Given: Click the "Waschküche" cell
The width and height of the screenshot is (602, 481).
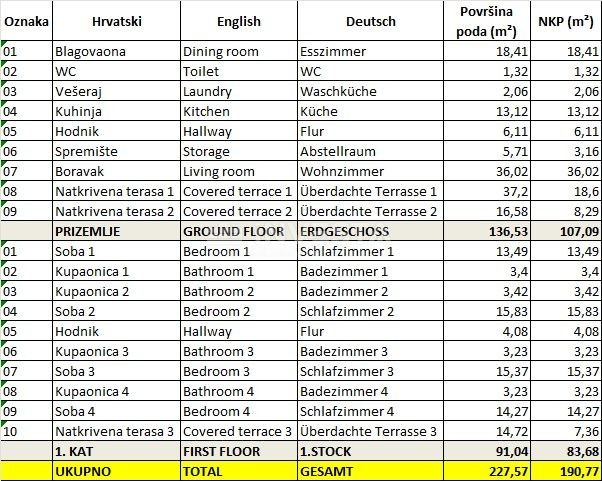Looking at the screenshot, I should coord(338,91).
